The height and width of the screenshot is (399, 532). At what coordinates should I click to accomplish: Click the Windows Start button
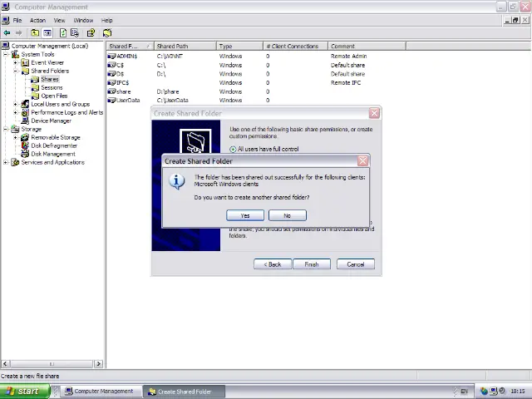click(x=22, y=391)
